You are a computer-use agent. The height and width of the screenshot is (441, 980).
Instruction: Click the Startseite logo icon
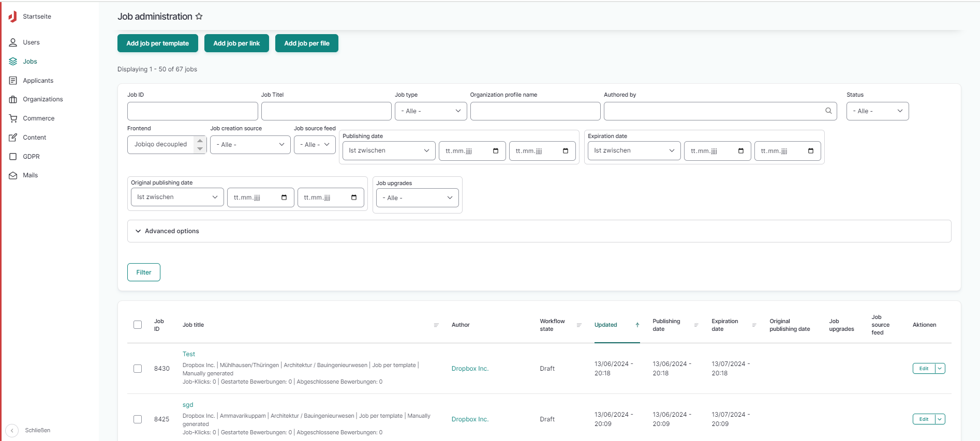pyautogui.click(x=13, y=17)
